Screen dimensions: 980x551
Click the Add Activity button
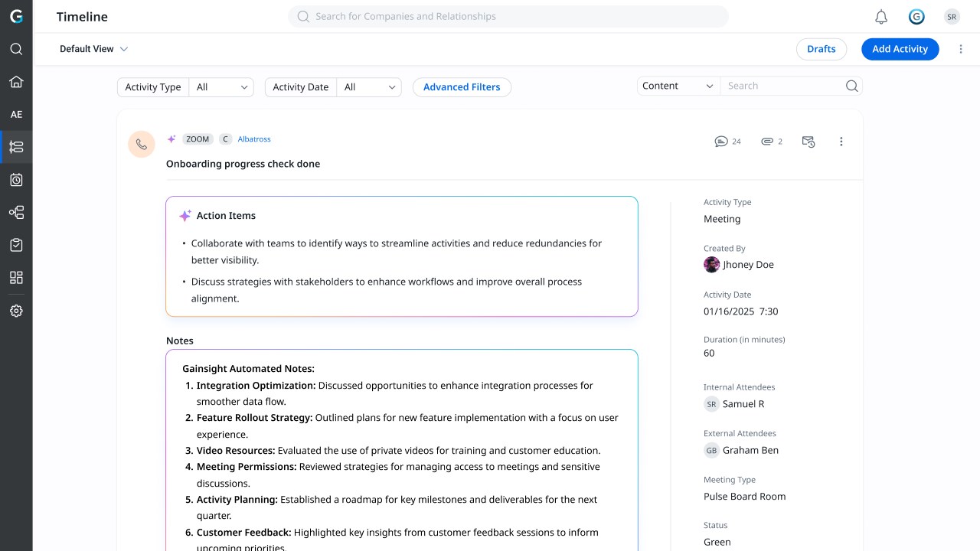[x=900, y=49]
